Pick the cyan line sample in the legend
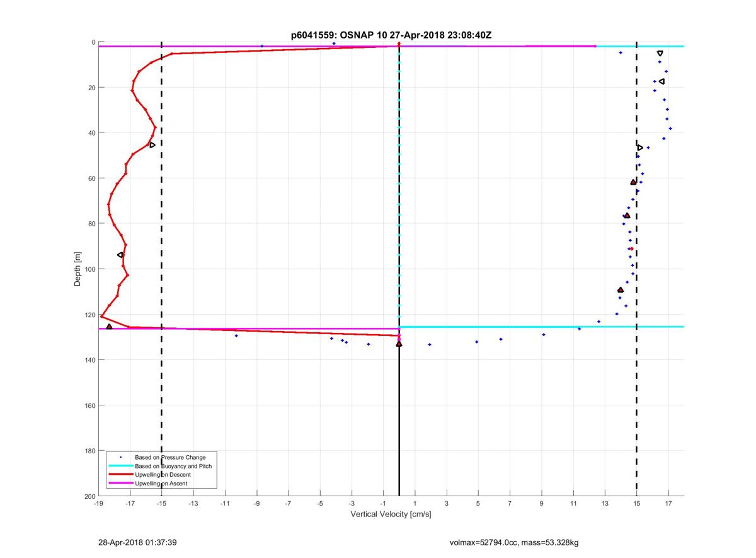Viewport: 756px width, 558px height. point(120,466)
